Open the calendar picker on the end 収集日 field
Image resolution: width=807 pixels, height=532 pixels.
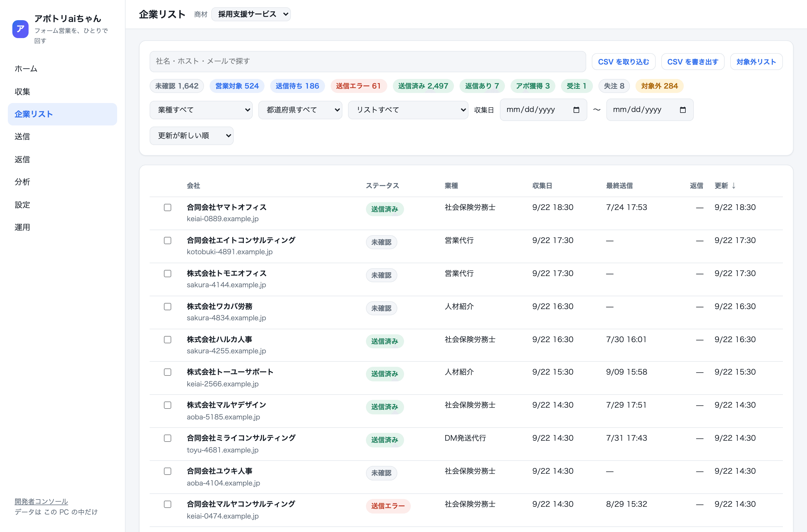pyautogui.click(x=683, y=110)
